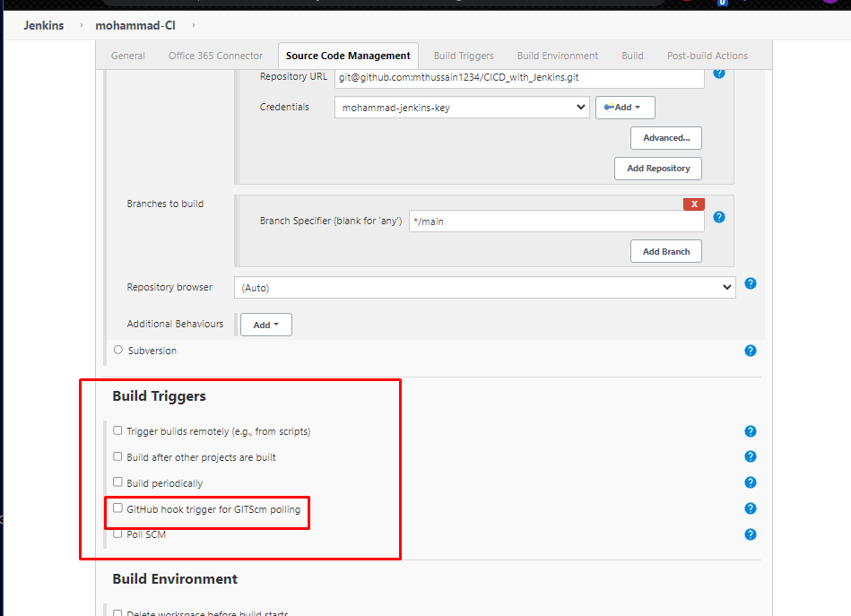Click breadcrumb arrow after Jenkins
851x616 pixels.
(82, 25)
